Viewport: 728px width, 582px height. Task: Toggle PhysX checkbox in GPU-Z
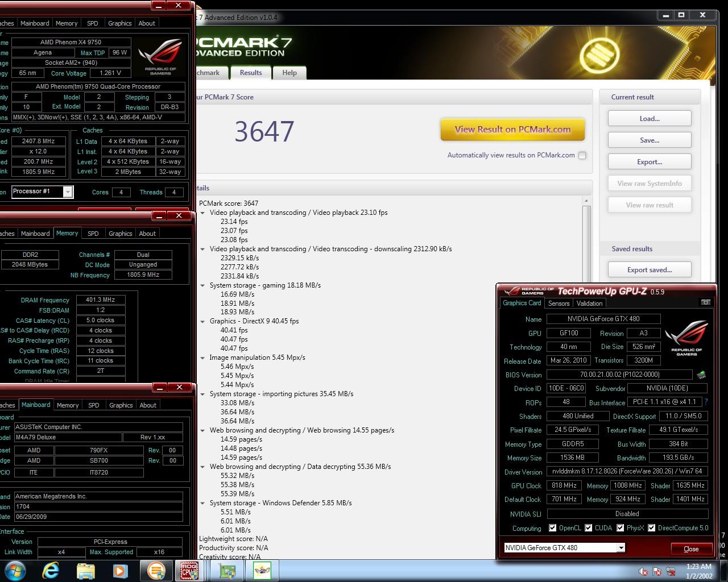coord(619,528)
